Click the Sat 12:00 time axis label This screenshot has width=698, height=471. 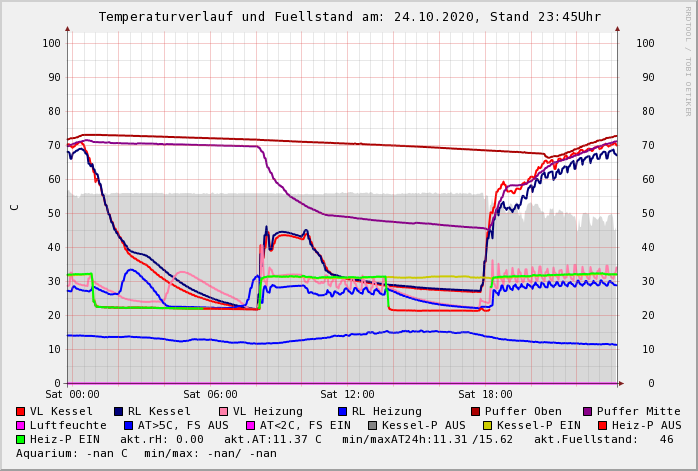coord(347,395)
